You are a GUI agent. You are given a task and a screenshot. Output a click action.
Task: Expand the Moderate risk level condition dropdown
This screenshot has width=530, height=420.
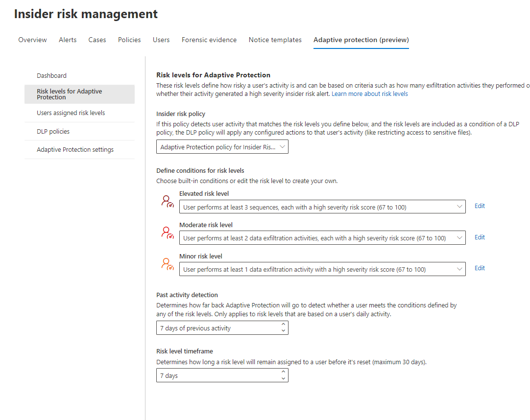point(322,238)
